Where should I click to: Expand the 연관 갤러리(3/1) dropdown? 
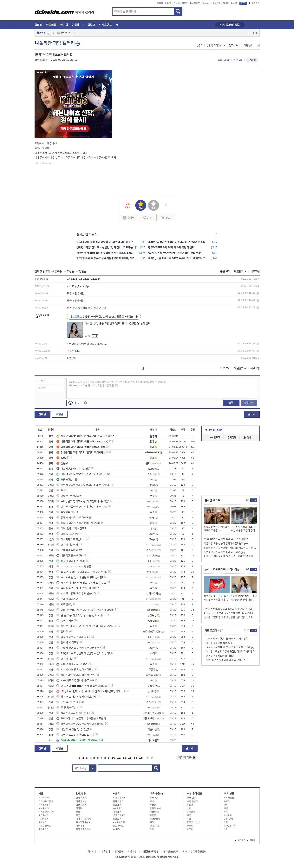click(x=216, y=46)
